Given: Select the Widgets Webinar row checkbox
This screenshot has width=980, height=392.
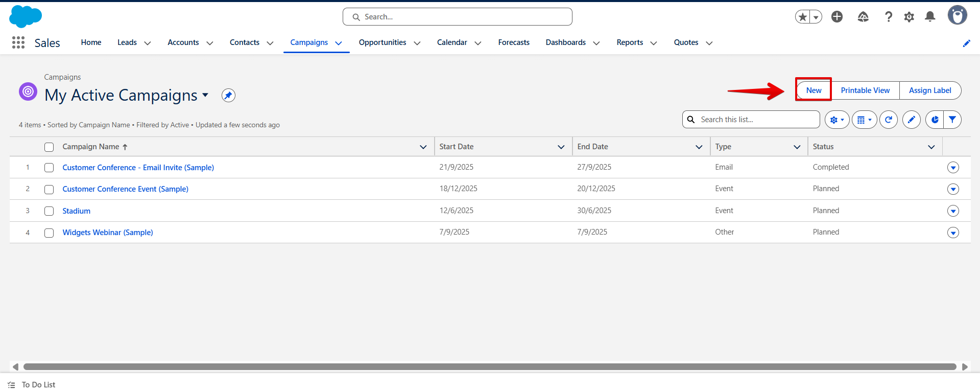Looking at the screenshot, I should point(49,233).
